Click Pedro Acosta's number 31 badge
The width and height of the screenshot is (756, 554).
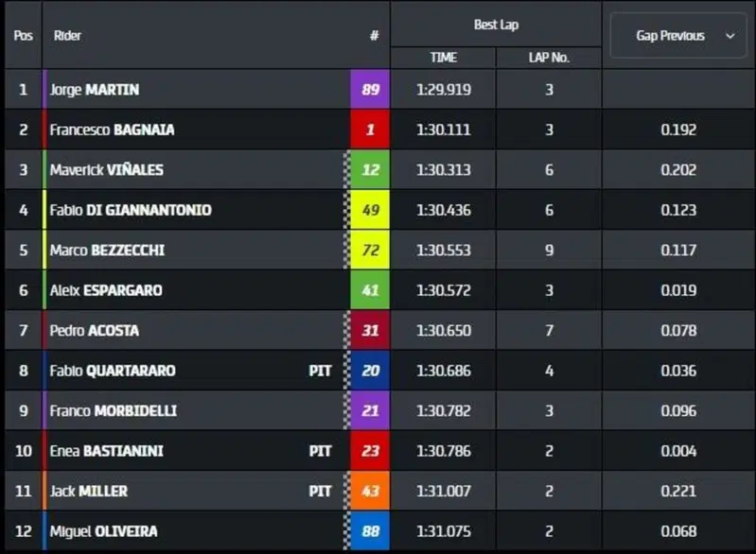[x=370, y=331]
